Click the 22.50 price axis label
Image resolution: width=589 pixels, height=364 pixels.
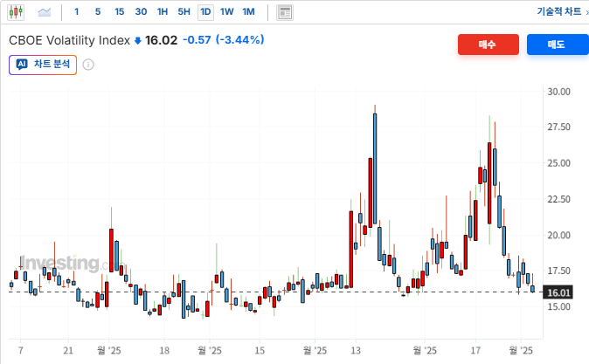click(x=558, y=199)
